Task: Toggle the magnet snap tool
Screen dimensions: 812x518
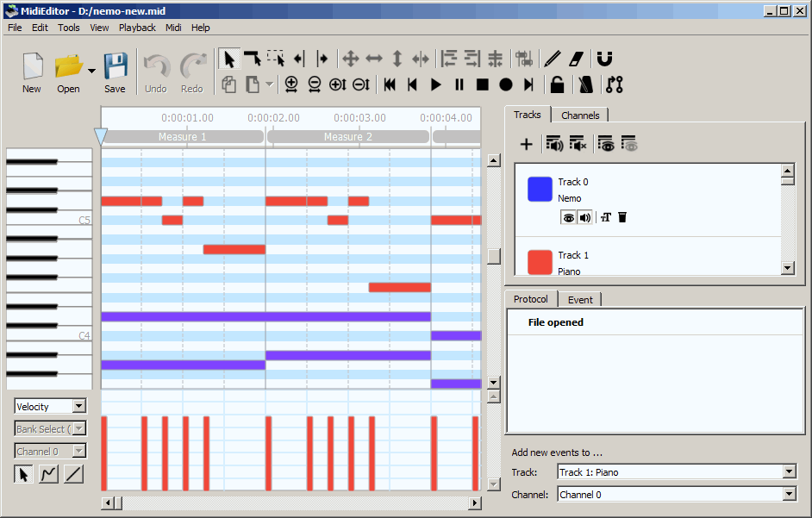Action: 604,59
